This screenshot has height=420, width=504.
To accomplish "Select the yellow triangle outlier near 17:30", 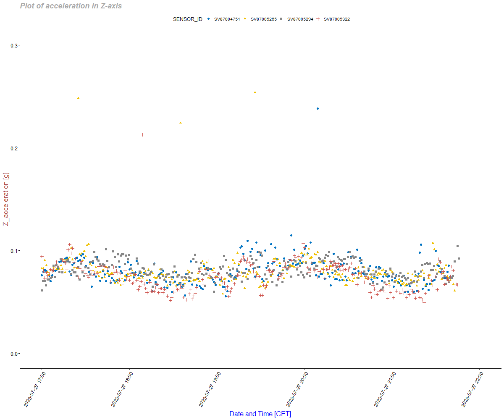I will tap(78, 98).
